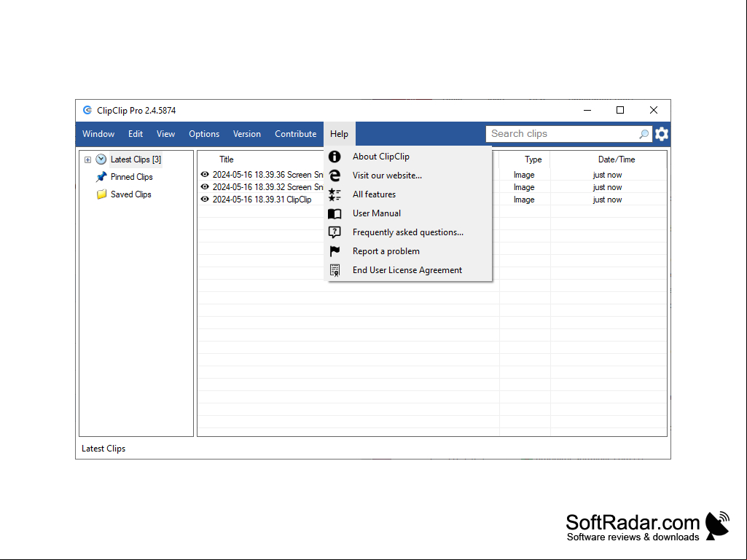Toggle the eye icon on the 18.39.32 clip

205,187
